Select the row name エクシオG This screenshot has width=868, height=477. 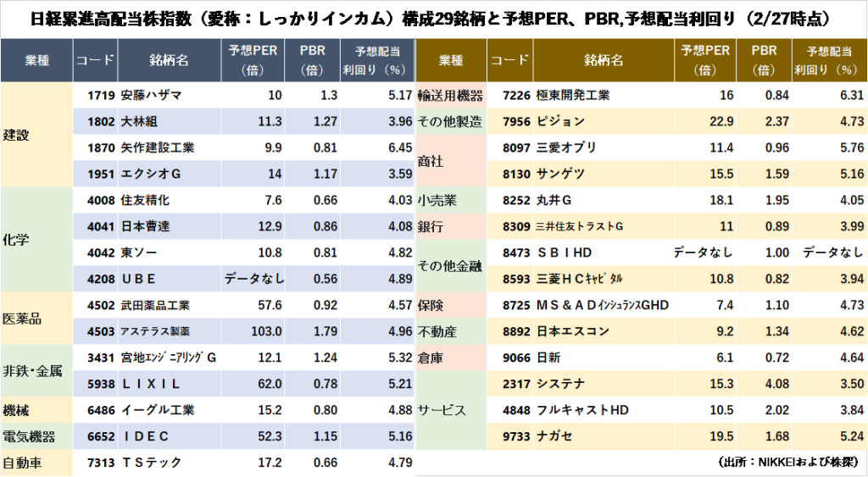(x=151, y=174)
